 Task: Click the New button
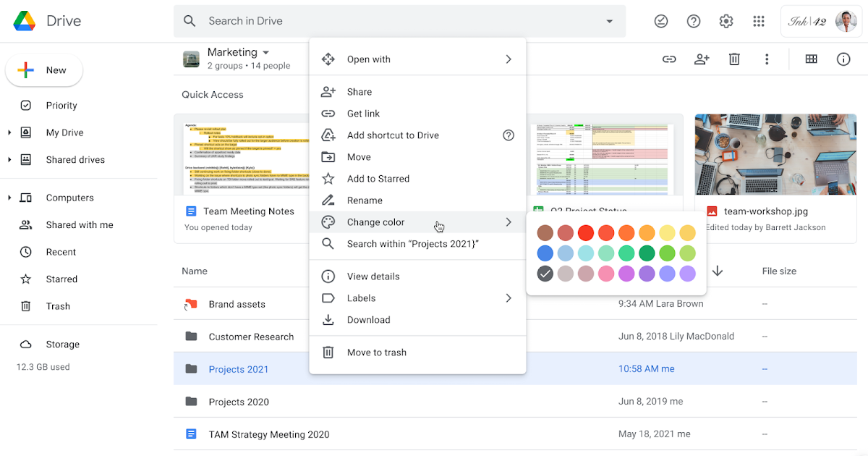pos(44,70)
